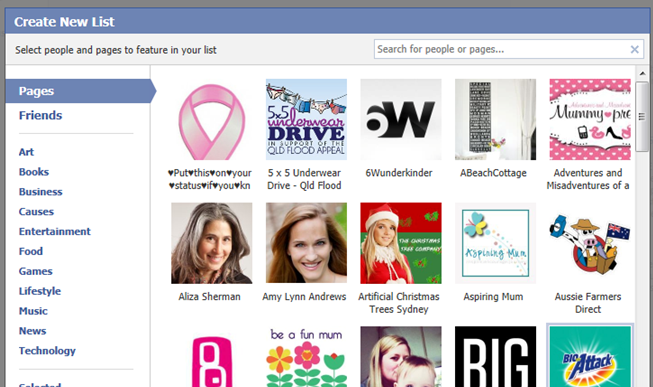Click the scrollbar up arrow

642,73
